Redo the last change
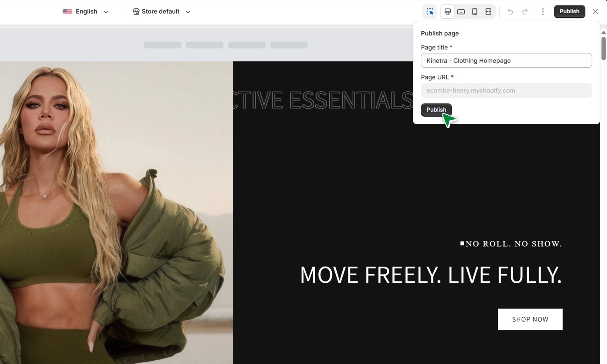607x364 pixels. pyautogui.click(x=525, y=12)
